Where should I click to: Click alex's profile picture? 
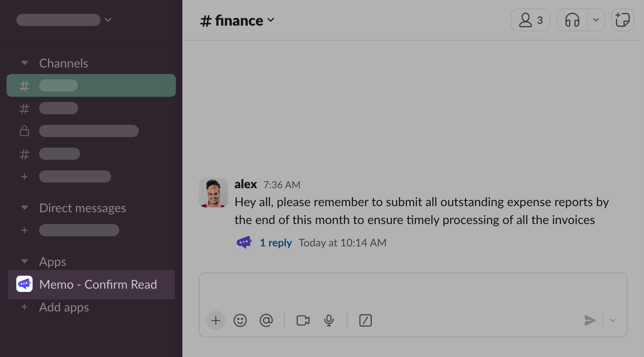point(213,193)
